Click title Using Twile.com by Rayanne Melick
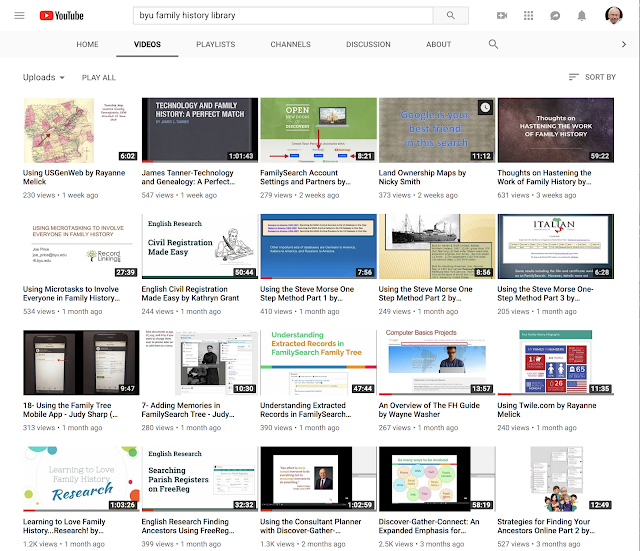The height and width of the screenshot is (551, 640). (547, 410)
